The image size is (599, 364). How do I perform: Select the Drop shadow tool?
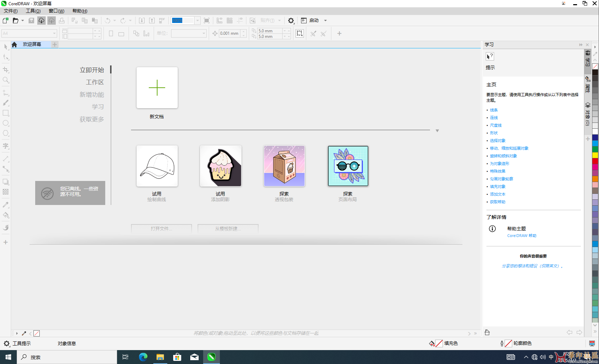pyautogui.click(x=6, y=182)
